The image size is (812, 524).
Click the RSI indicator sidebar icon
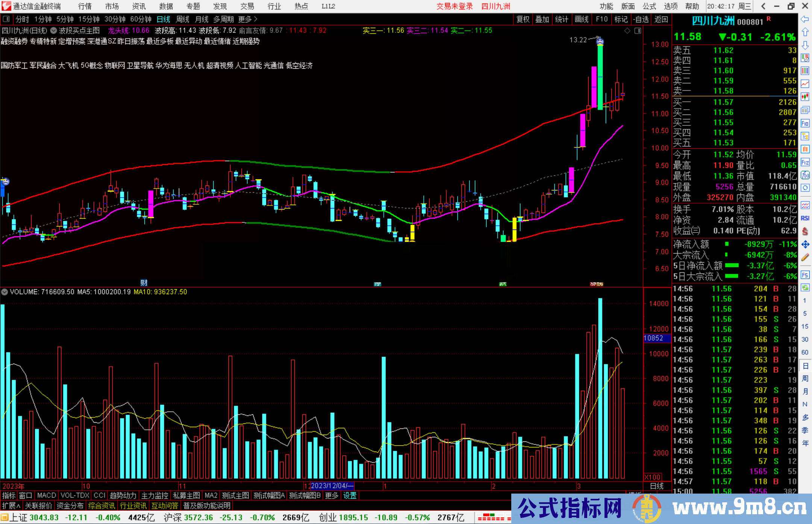805,218
